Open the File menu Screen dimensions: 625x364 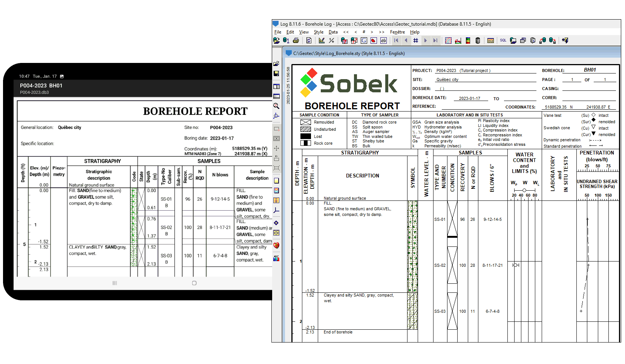tap(278, 32)
